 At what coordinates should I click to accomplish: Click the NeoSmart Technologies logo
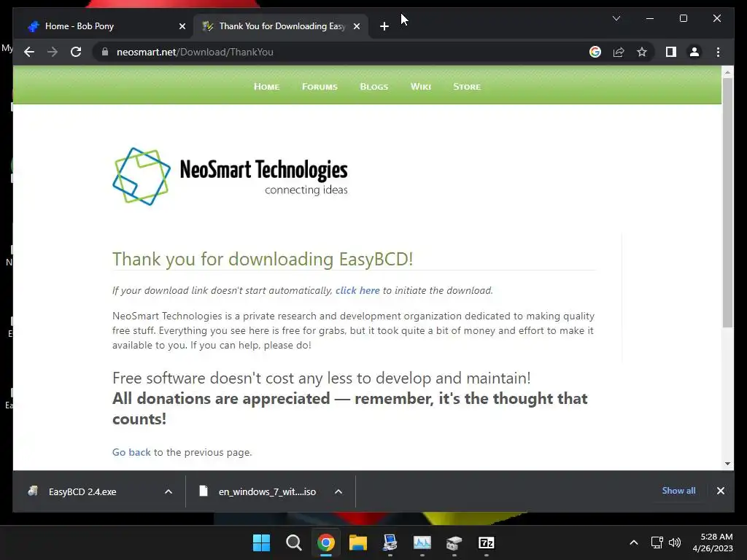click(230, 176)
